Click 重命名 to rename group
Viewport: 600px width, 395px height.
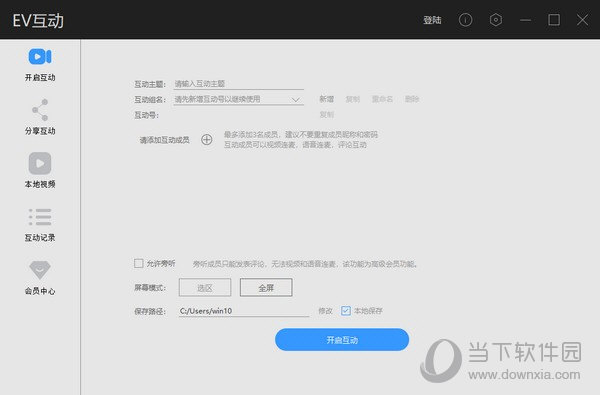(x=382, y=99)
